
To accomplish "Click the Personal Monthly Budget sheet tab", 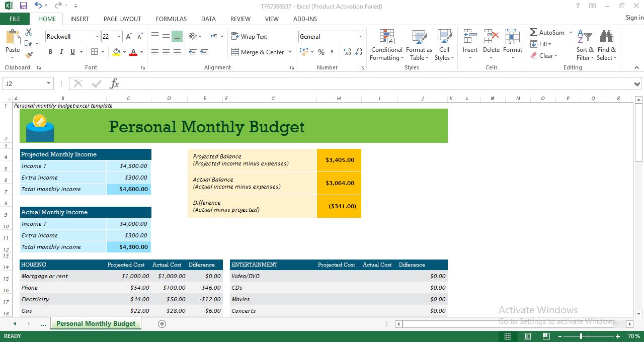I will (96, 324).
